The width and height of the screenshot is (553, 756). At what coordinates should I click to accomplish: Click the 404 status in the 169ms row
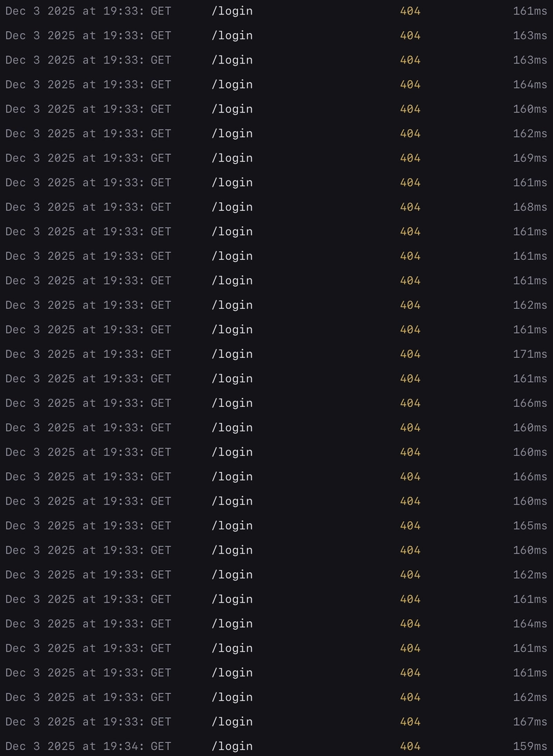pos(410,158)
